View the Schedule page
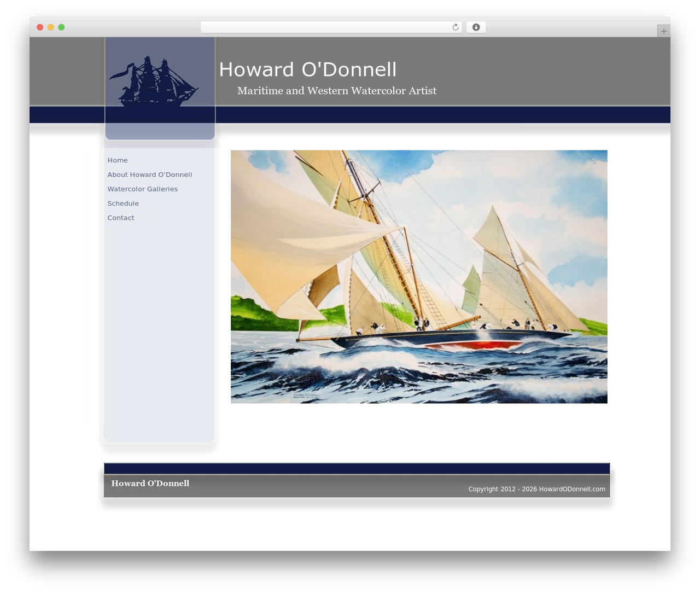 point(123,204)
